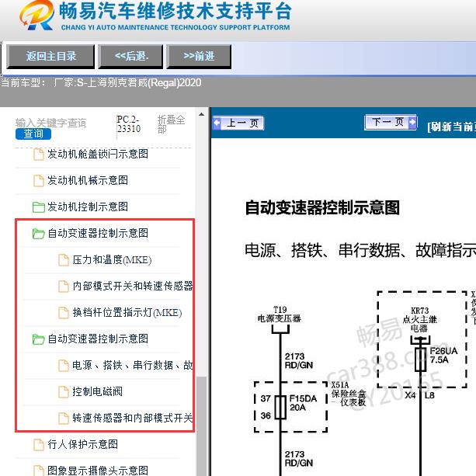Image resolution: width=476 pixels, height=476 pixels.
Task: Click the X51A 保险丝盒 label
Action: pyautogui.click(x=349, y=394)
